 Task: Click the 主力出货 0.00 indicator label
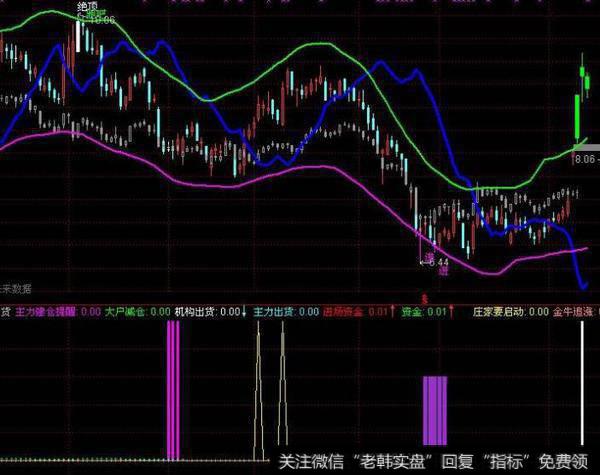pyautogui.click(x=286, y=312)
